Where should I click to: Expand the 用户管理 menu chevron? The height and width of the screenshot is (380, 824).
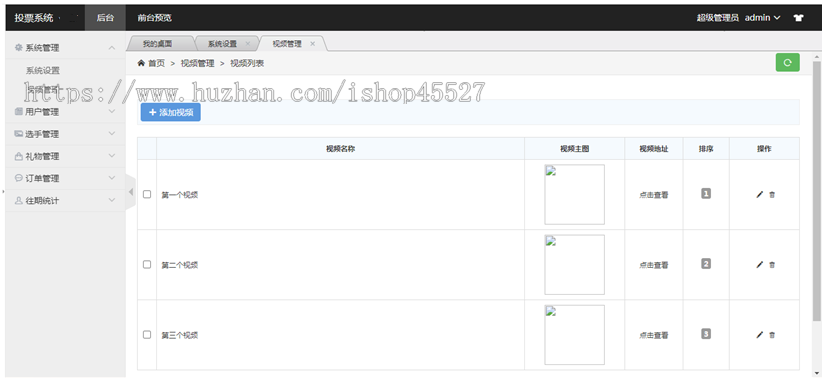click(111, 111)
